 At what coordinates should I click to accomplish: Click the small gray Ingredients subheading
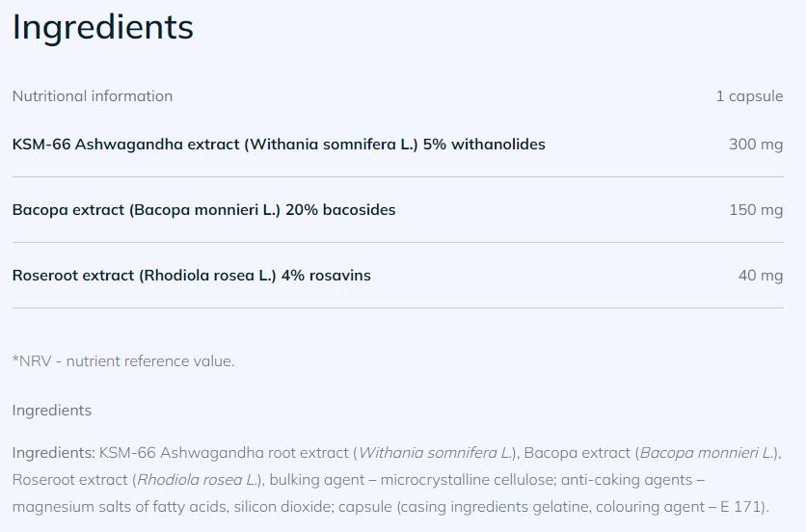(x=52, y=411)
